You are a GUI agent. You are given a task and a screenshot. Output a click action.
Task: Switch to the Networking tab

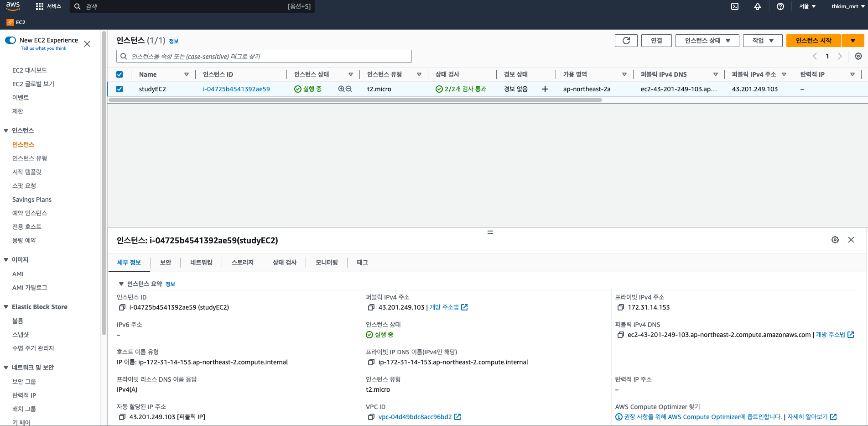(x=201, y=263)
